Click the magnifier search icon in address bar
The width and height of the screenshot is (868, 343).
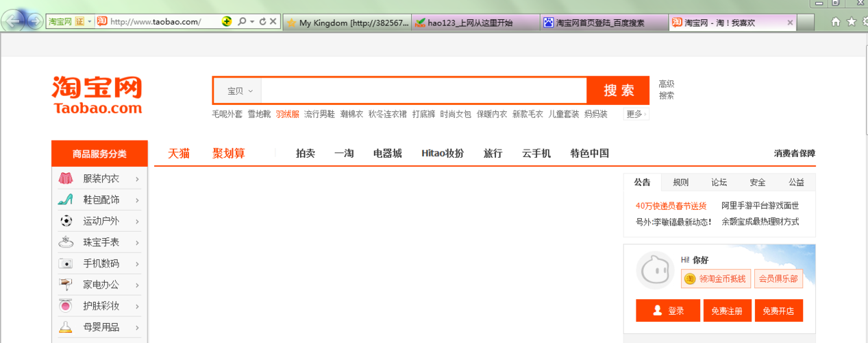(x=241, y=22)
